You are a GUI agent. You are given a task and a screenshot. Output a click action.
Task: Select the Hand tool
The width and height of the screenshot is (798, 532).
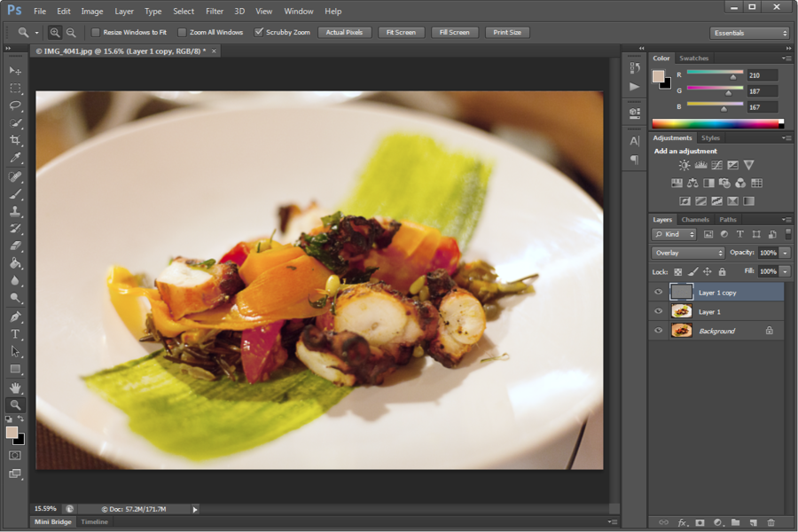click(15, 388)
